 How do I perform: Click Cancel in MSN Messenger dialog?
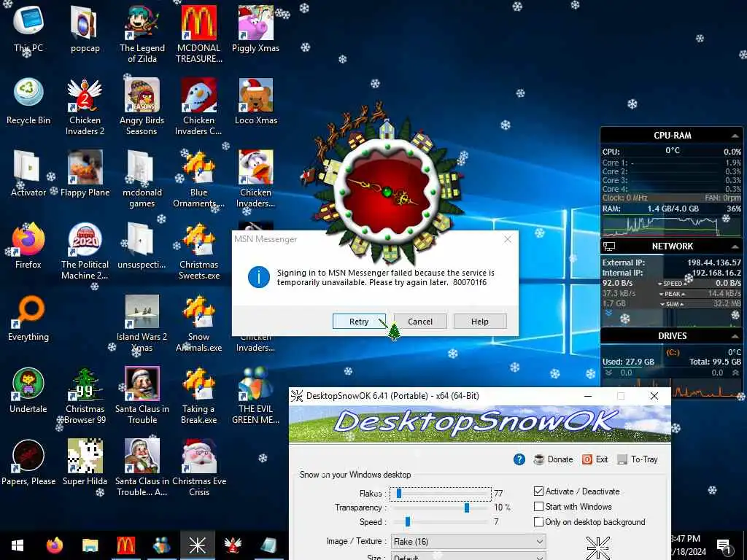coord(420,322)
